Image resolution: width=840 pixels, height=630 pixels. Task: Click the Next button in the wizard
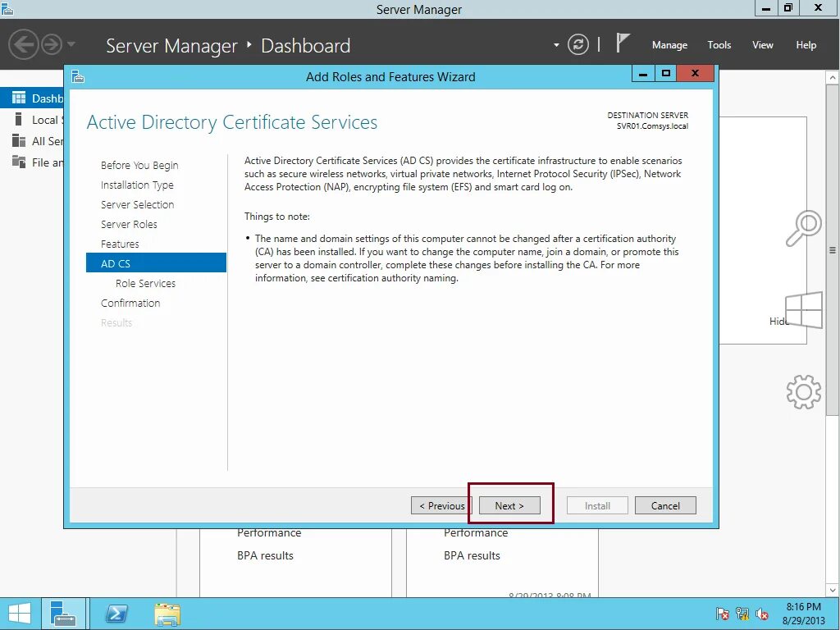click(509, 505)
